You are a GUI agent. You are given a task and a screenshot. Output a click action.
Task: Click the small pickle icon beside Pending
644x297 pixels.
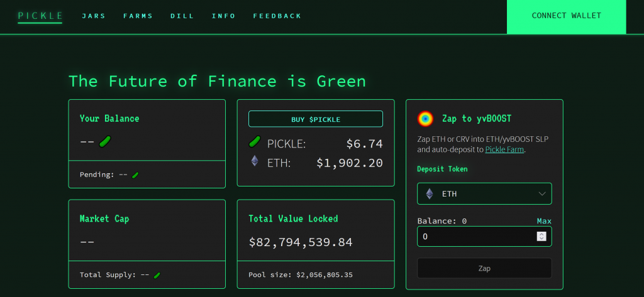(135, 175)
